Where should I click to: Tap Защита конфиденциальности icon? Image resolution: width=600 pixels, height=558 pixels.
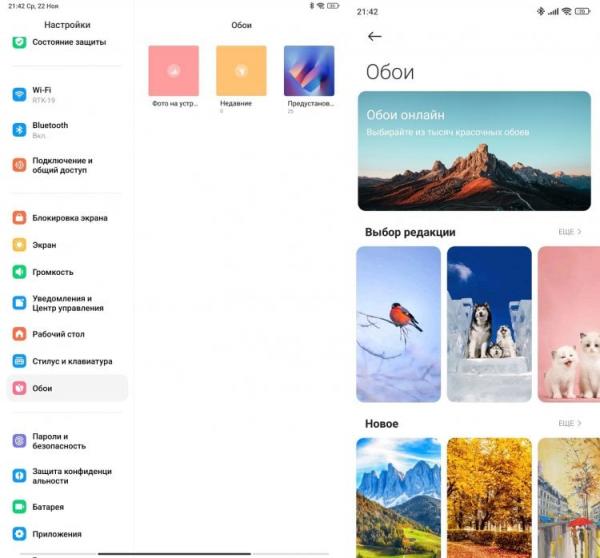(x=19, y=476)
